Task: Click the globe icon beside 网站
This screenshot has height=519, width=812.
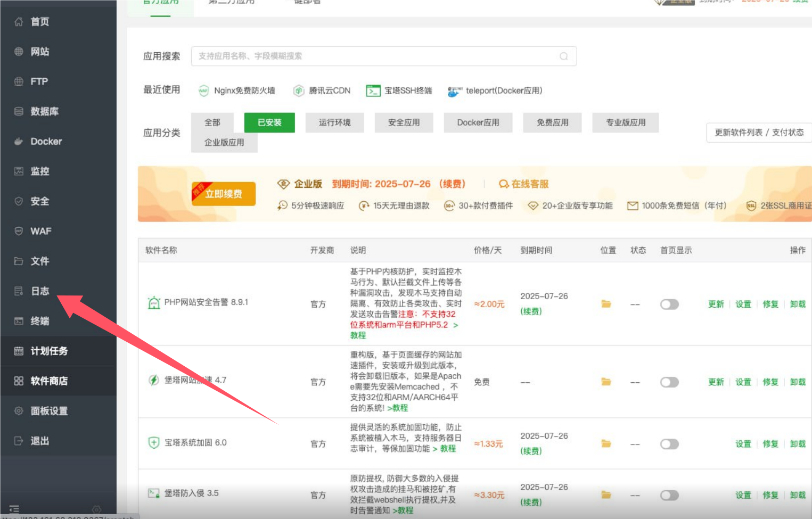Action: pyautogui.click(x=19, y=52)
